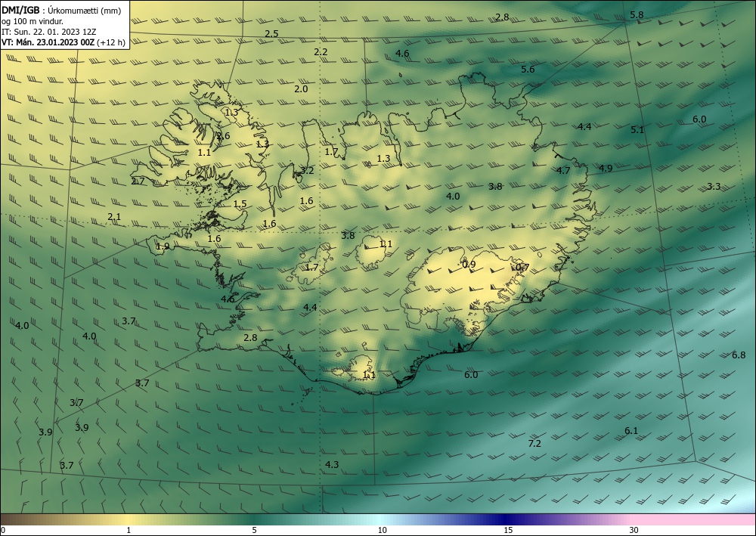Click the '2.2' map value
Image resolution: width=756 pixels, height=536 pixels.
321,52
